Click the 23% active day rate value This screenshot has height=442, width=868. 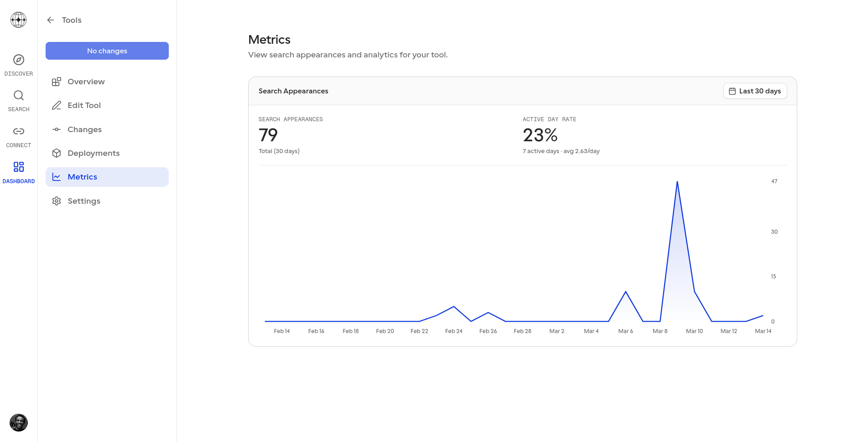coord(540,135)
